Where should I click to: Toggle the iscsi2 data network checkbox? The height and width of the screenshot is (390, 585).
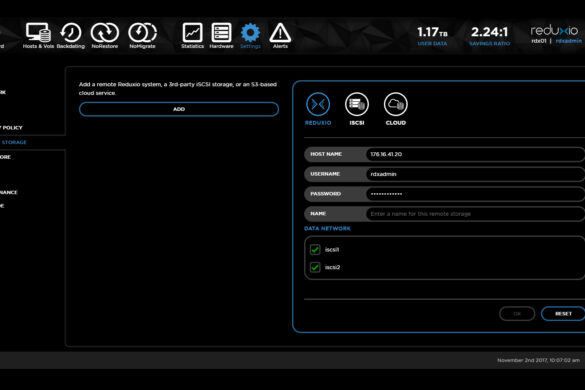coord(315,267)
